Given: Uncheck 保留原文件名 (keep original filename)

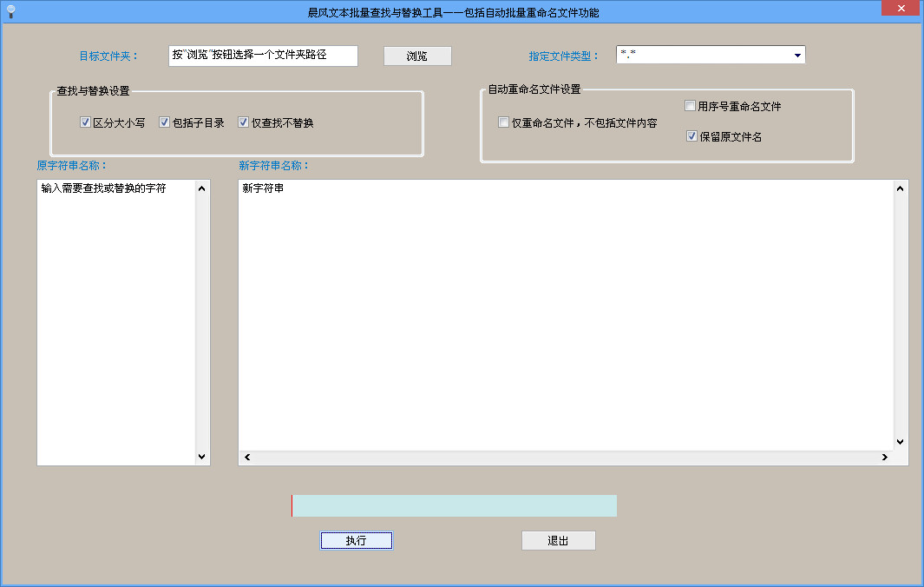Looking at the screenshot, I should click(690, 136).
